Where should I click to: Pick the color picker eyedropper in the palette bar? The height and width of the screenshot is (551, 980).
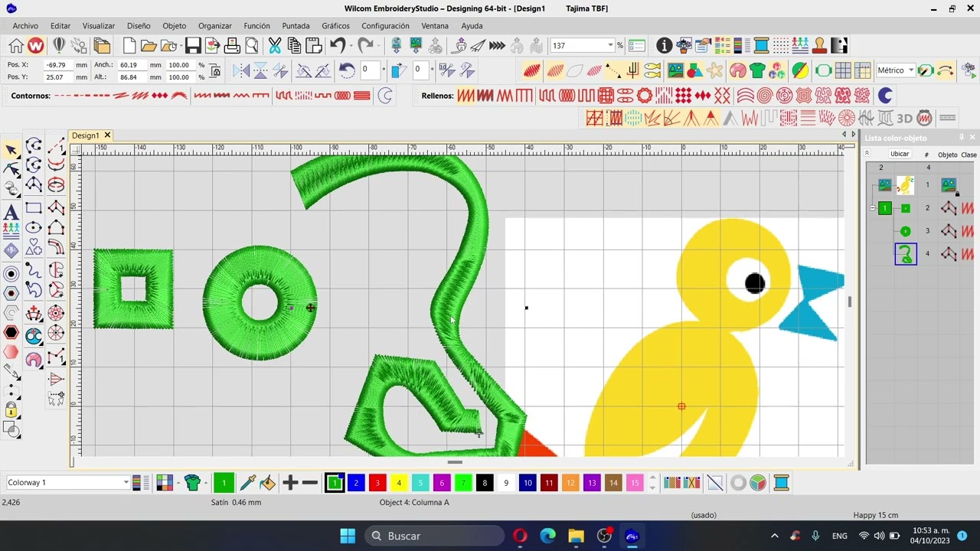[247, 483]
